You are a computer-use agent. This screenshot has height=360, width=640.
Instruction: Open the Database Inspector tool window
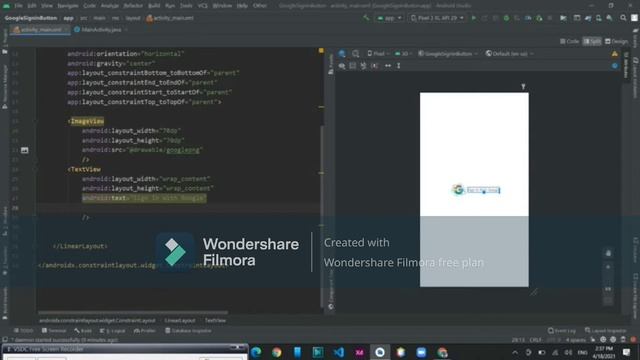188,331
